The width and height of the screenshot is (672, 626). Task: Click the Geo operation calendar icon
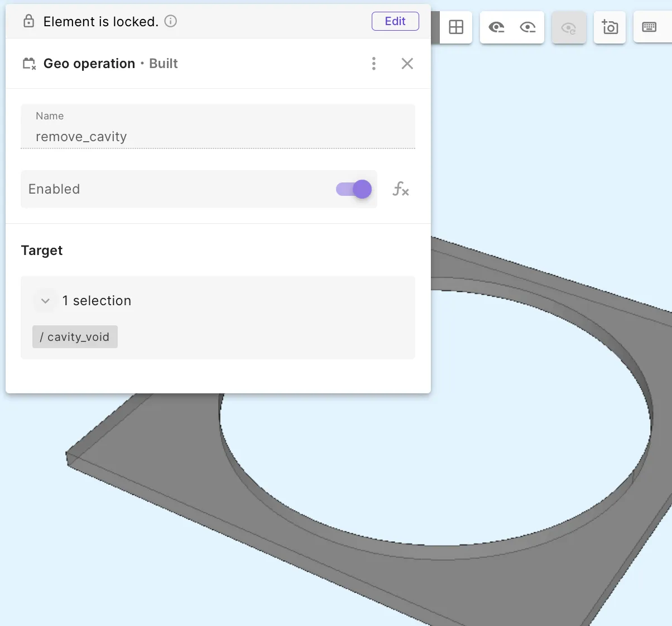pyautogui.click(x=29, y=64)
